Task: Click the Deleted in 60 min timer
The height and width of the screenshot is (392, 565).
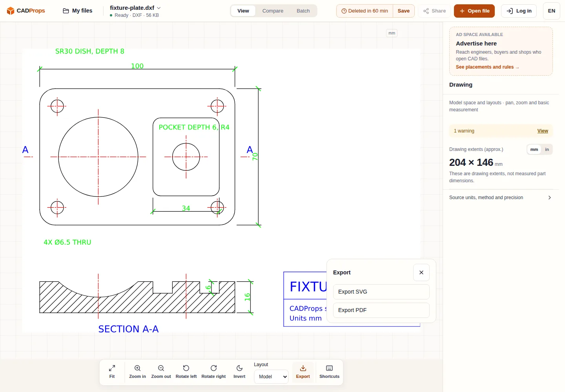Action: [x=365, y=11]
